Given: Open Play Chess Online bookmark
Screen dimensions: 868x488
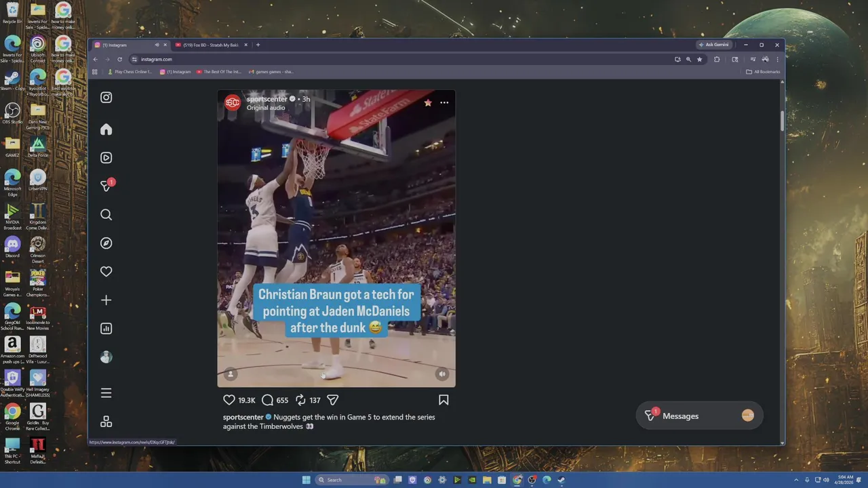Looking at the screenshot, I should coord(130,72).
